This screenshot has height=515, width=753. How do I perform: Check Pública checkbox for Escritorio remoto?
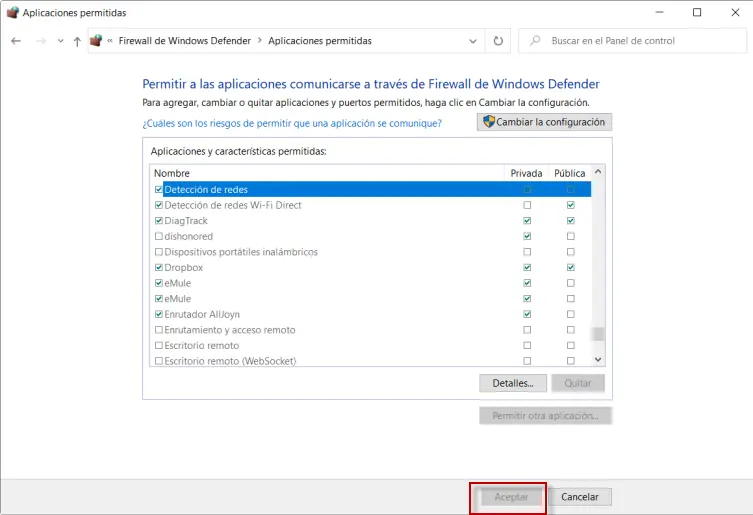[x=571, y=345]
